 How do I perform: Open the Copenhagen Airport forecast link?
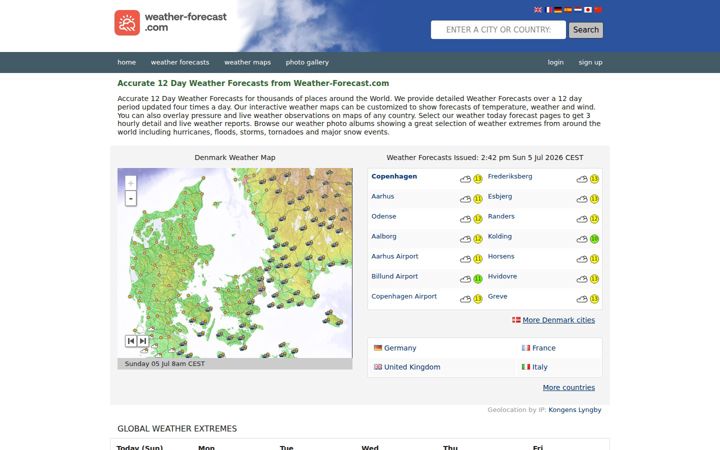[x=404, y=297]
